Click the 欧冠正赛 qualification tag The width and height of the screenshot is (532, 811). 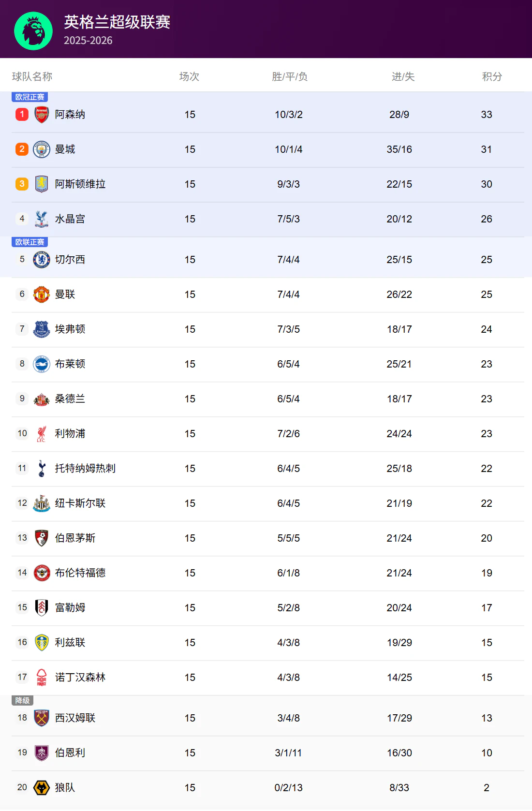(x=30, y=97)
